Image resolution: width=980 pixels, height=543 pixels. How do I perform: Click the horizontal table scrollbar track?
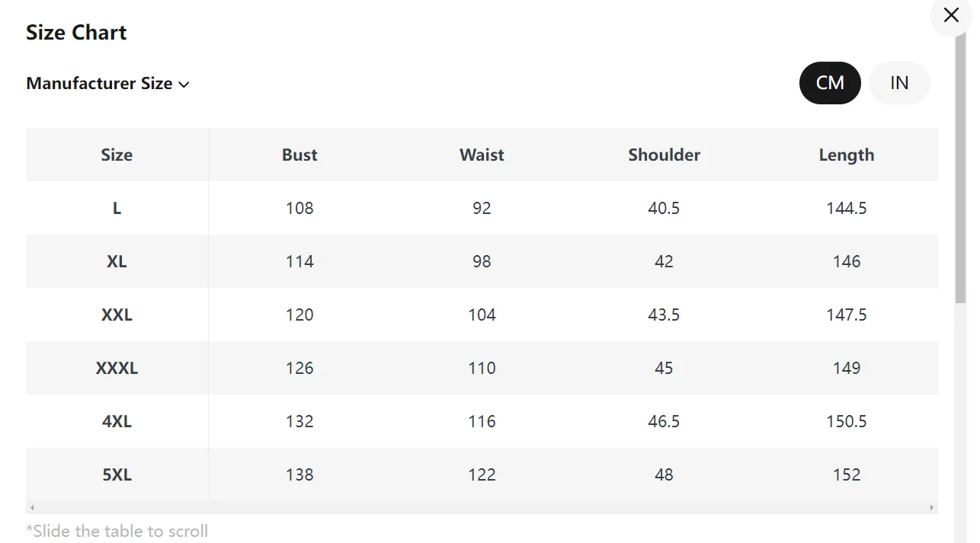tap(482, 507)
